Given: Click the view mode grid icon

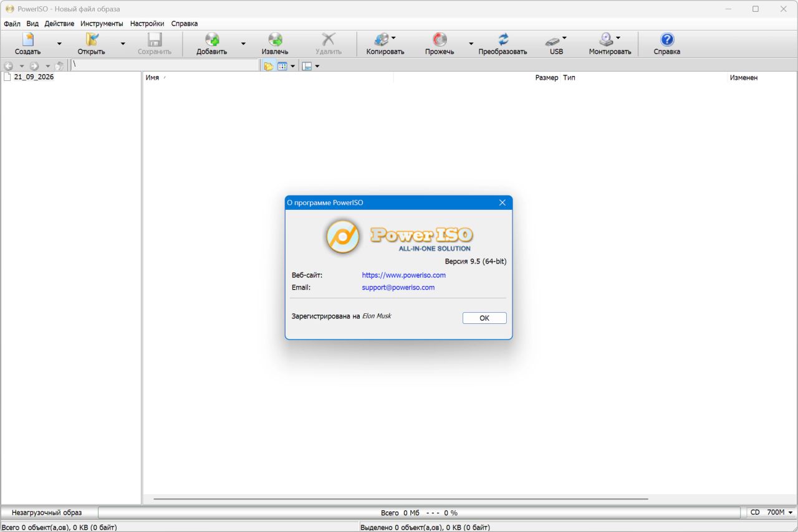Looking at the screenshot, I should pyautogui.click(x=282, y=66).
